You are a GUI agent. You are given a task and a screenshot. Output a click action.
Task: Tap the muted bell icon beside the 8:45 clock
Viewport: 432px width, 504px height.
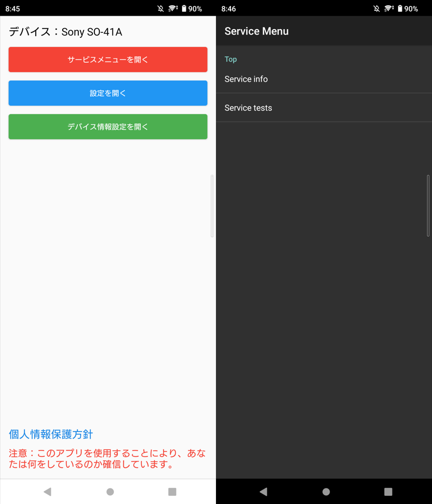[x=160, y=9]
